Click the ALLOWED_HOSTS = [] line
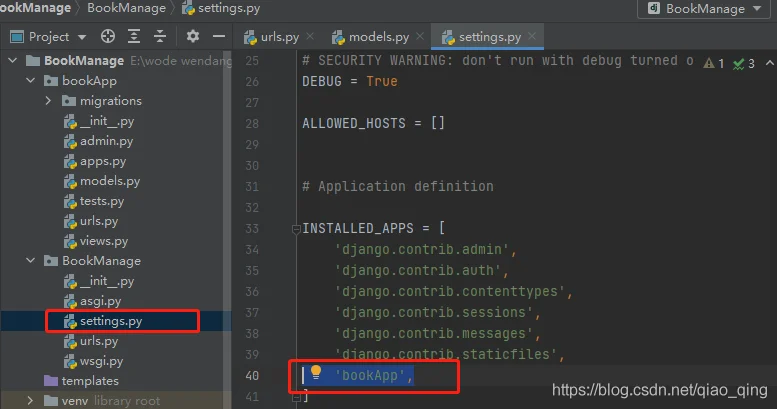 coord(374,123)
